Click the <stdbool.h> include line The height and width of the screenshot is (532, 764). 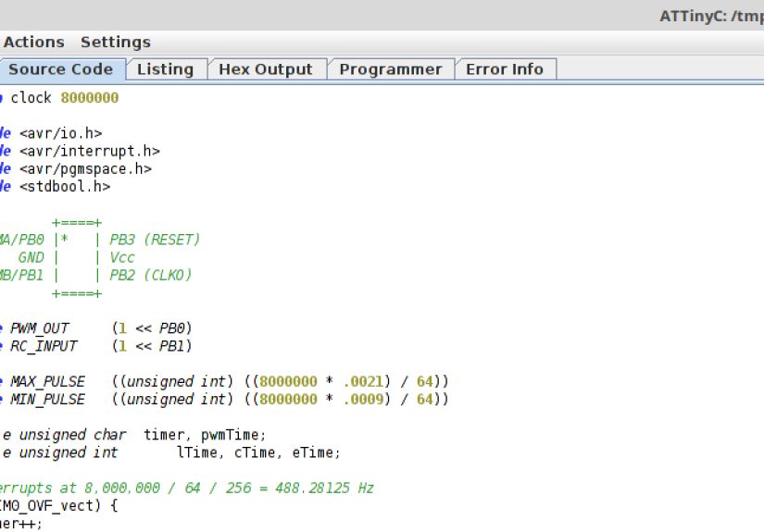65,186
